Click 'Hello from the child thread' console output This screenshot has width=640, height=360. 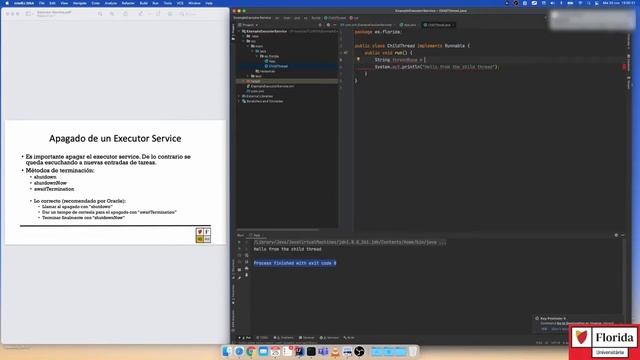pos(288,249)
